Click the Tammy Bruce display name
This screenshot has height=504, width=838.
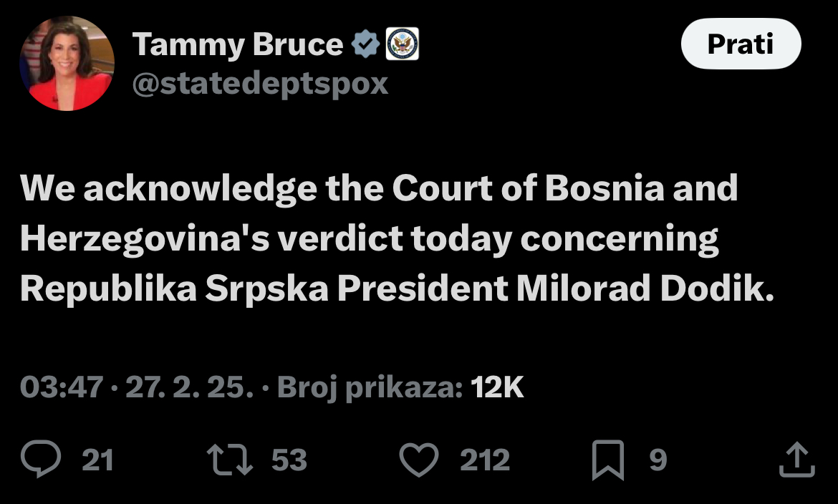point(238,44)
